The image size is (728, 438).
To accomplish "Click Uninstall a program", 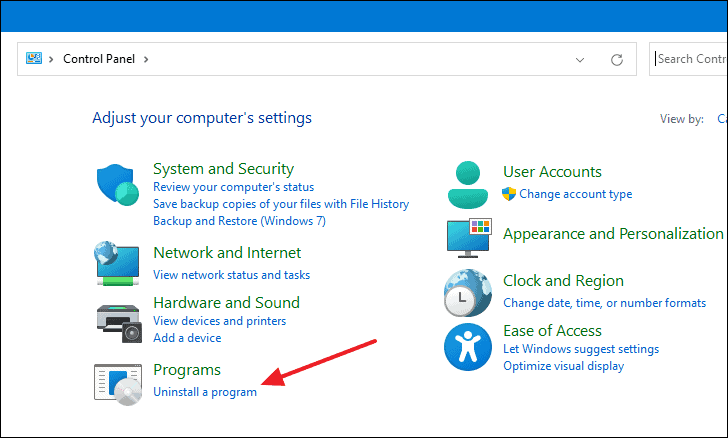I will pos(205,392).
